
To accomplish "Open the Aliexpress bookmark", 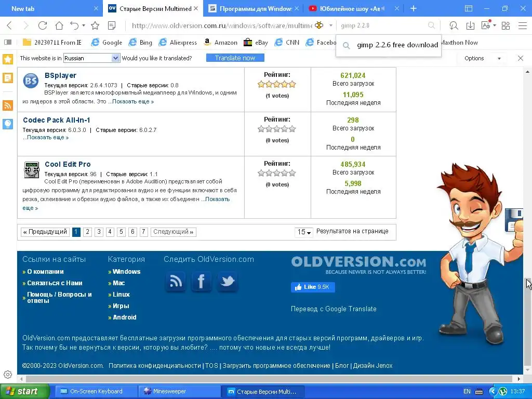I will coord(178,43).
